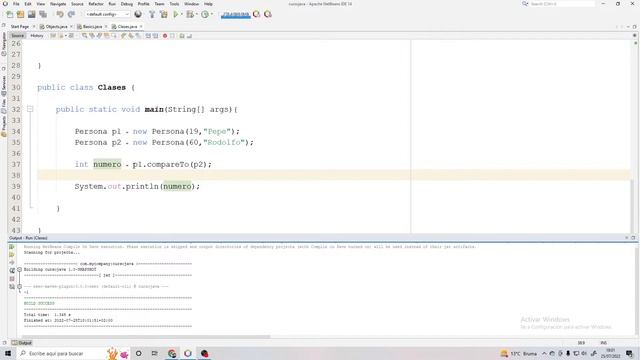
Task: Open the Source menu
Action: (77, 4)
